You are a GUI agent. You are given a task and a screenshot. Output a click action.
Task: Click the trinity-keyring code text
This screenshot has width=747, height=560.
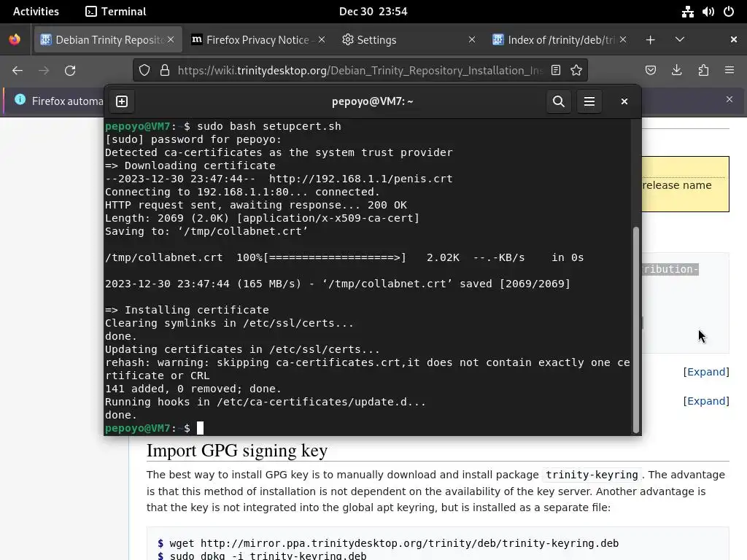coord(592,475)
